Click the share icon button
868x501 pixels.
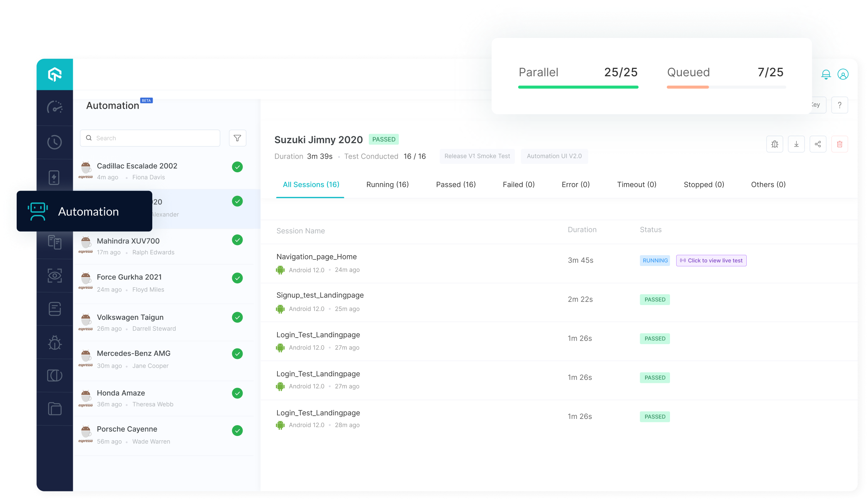pyautogui.click(x=818, y=144)
